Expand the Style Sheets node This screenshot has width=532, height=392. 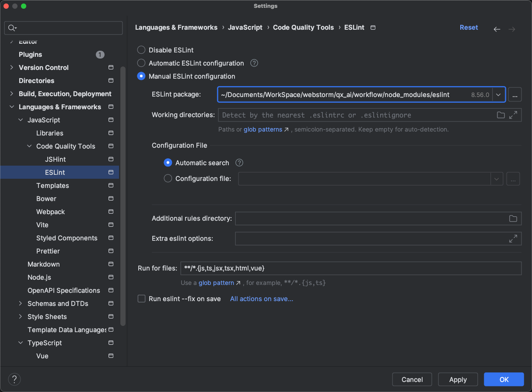coord(21,316)
